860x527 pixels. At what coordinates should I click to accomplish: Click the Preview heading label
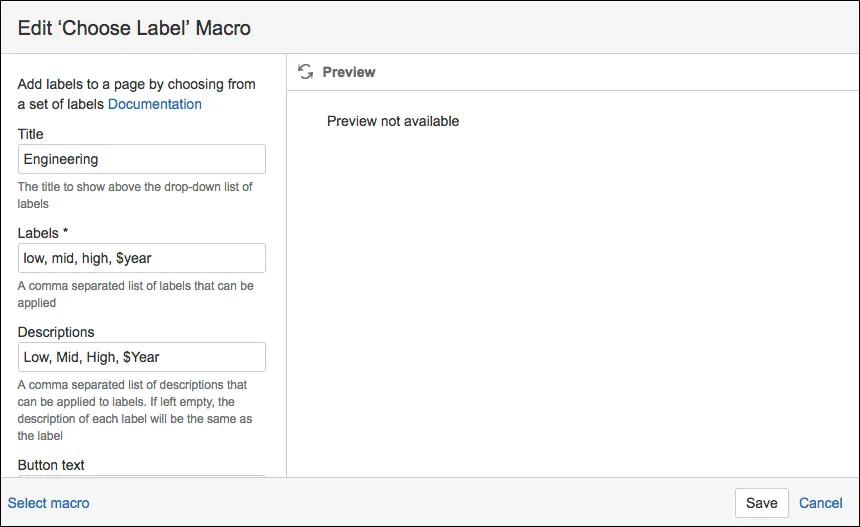point(349,72)
